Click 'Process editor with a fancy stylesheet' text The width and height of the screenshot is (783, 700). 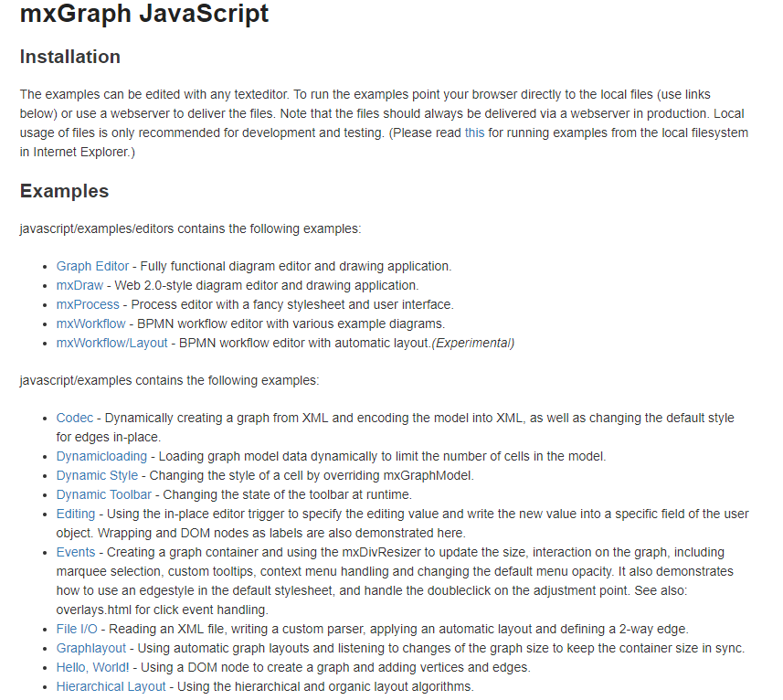(x=292, y=304)
